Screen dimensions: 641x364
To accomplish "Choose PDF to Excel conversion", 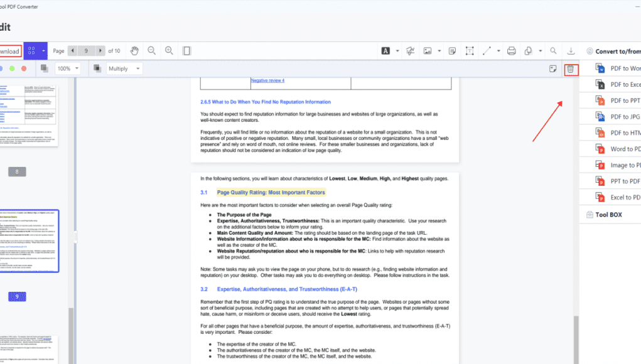I will pos(618,85).
